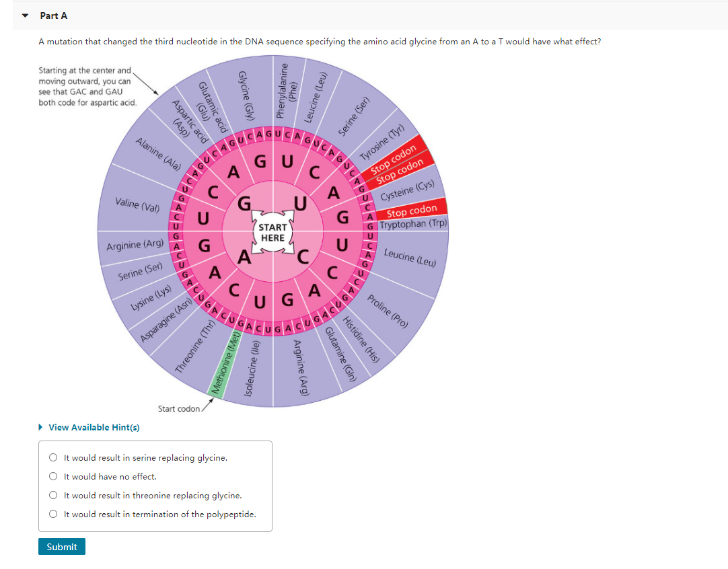
Task: Click the View Available Hint(s) link
Action: (x=94, y=427)
